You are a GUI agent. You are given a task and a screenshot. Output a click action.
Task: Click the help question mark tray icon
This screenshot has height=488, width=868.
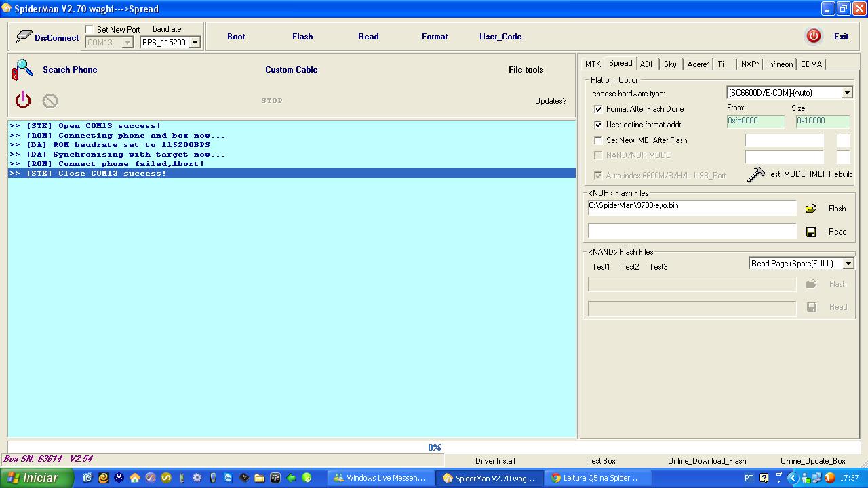pos(764,478)
